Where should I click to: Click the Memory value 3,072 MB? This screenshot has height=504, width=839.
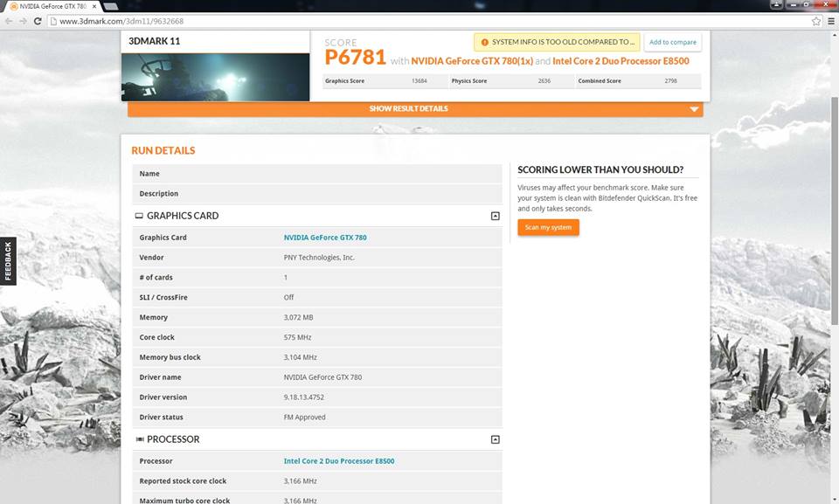click(x=299, y=317)
